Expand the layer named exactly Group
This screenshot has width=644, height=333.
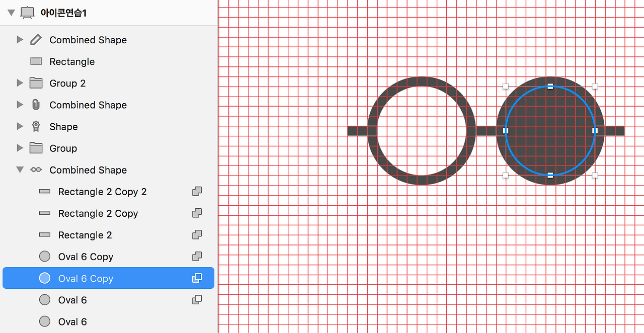[20, 148]
